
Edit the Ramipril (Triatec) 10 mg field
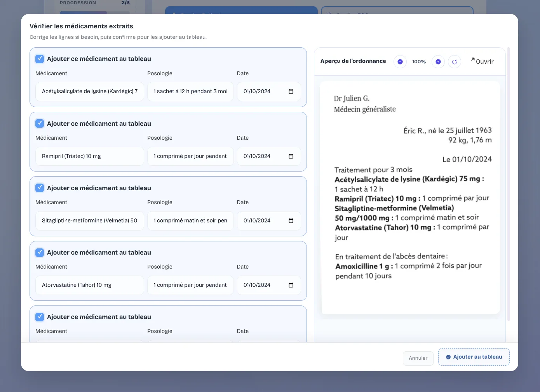pyautogui.click(x=90, y=156)
